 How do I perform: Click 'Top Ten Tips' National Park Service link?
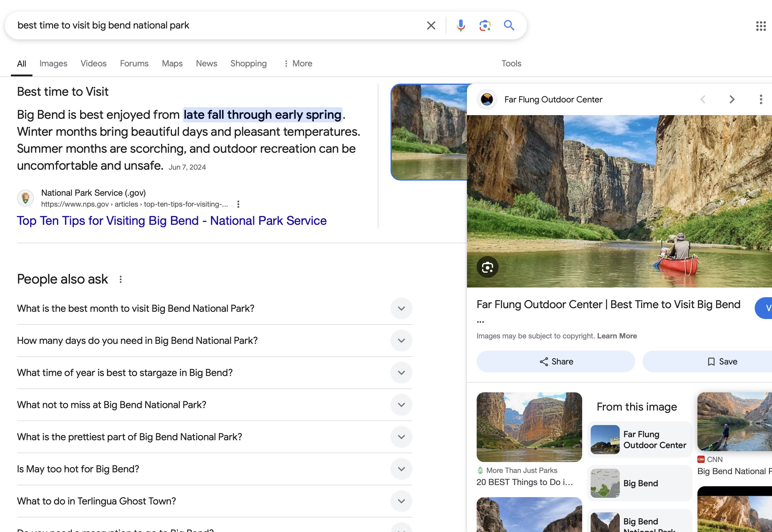(172, 220)
